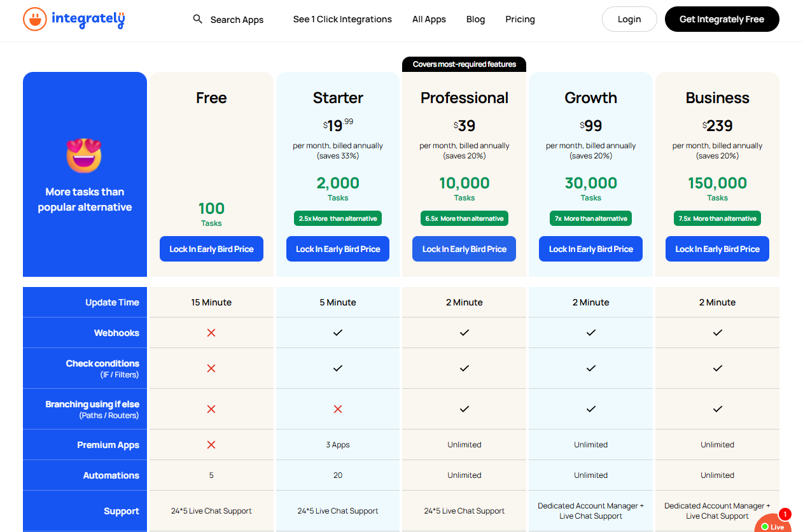This screenshot has width=803, height=532.
Task: Click the Integrately logo icon
Action: pos(35,19)
